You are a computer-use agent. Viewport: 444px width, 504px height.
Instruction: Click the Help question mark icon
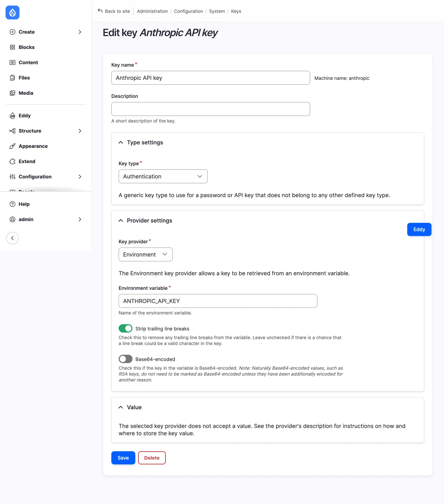[x=12, y=204]
